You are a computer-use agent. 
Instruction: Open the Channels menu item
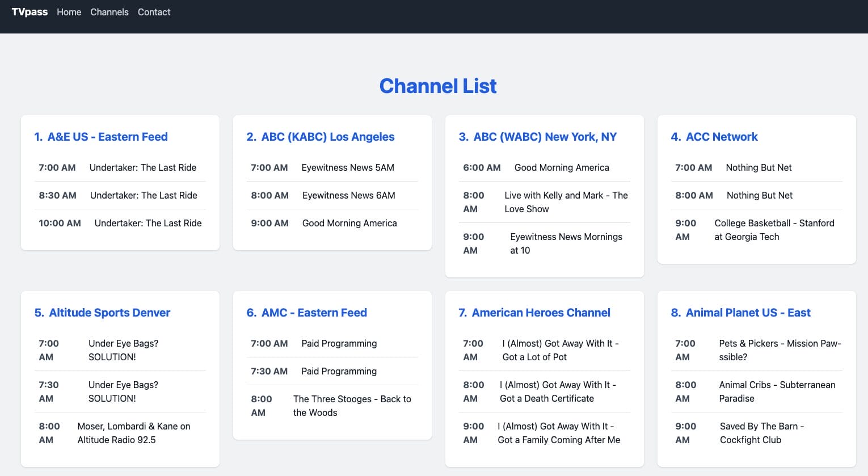[x=109, y=12]
